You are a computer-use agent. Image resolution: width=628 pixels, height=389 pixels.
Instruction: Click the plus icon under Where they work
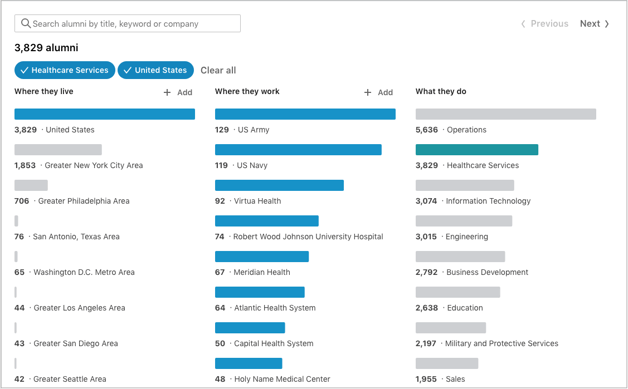tap(368, 93)
